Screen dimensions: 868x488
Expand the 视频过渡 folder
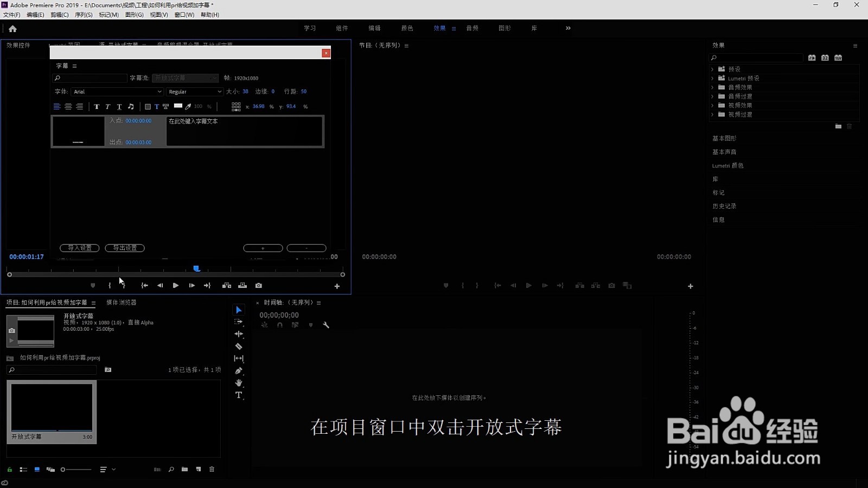point(712,114)
